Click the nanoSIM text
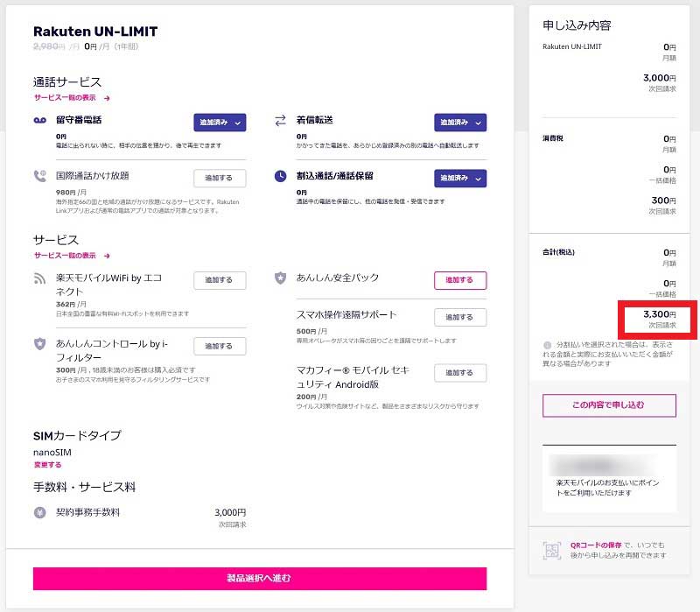Image resolution: width=700 pixels, height=612 pixels. coord(52,453)
